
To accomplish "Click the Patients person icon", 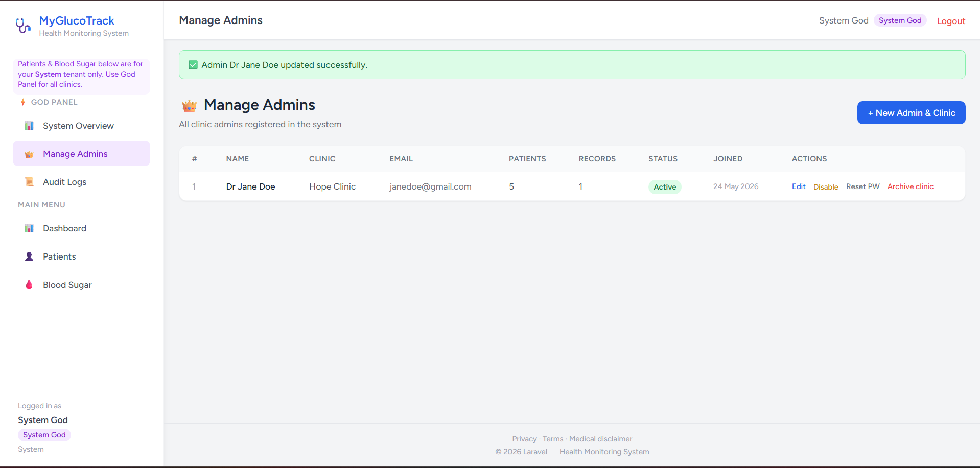I will point(29,256).
